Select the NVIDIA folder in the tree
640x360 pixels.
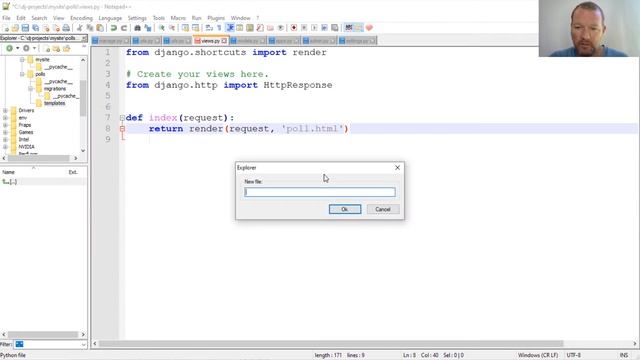27,147
